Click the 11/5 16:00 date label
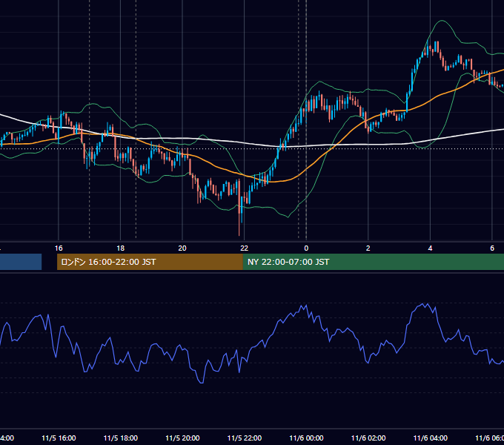504x445 pixels. click(59, 438)
